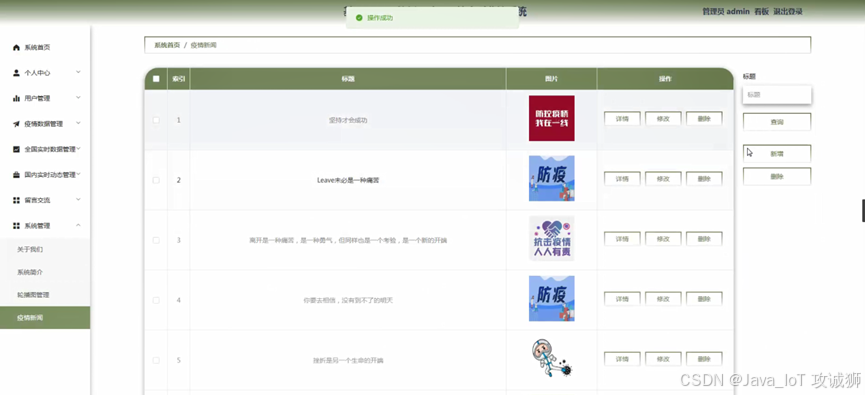
Task: Click the green checkmark icon in 操作成功 notice
Action: [359, 18]
